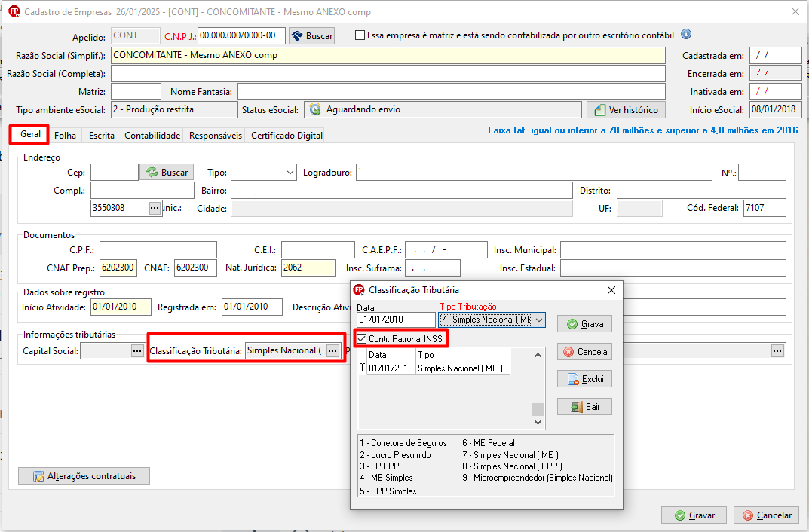Click the FP application icon in Cadastro de Empresas title bar
The height and width of the screenshot is (532, 809).
[14, 11]
